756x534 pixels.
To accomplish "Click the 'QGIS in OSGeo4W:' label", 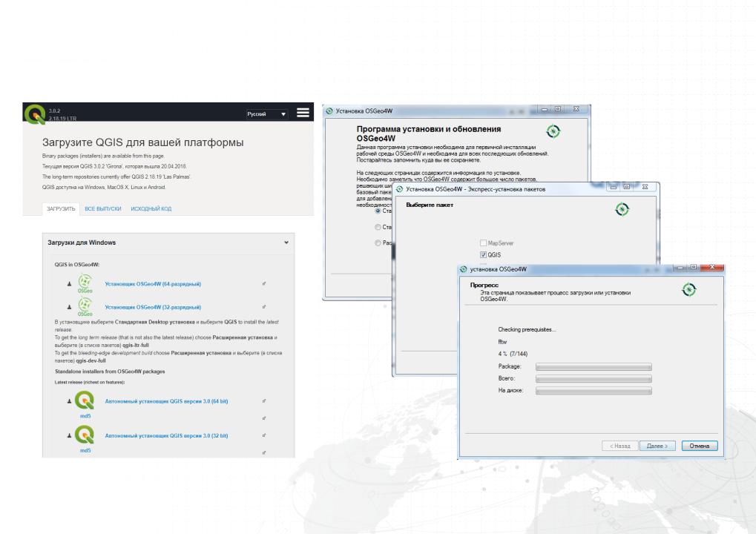I will click(x=76, y=265).
